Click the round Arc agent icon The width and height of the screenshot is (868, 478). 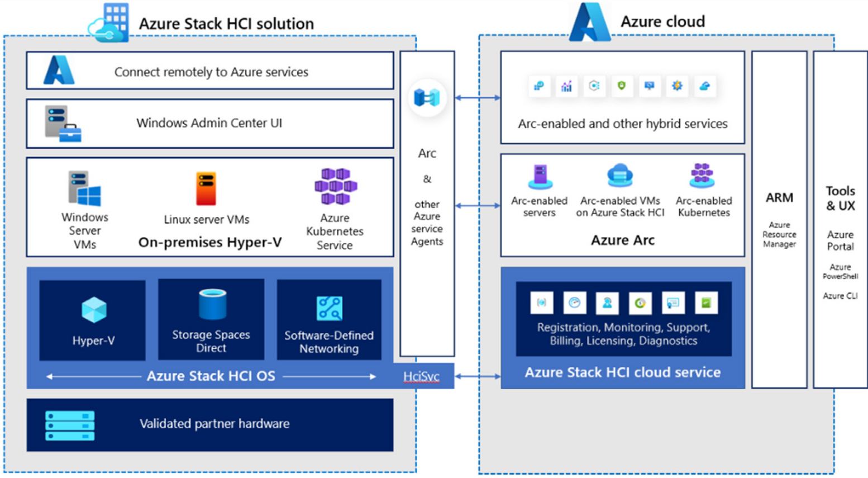427,98
